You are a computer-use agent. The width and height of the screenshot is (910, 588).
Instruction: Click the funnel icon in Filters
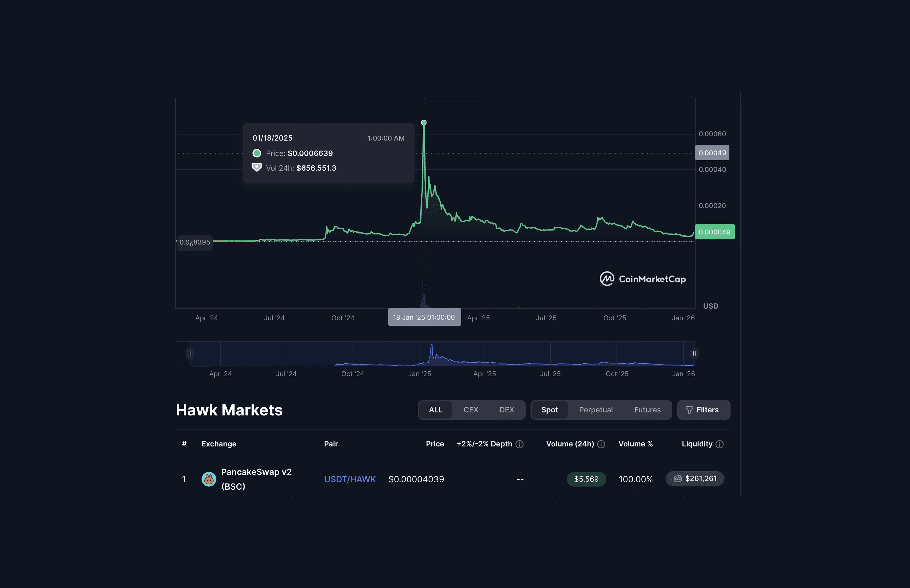[x=689, y=410]
